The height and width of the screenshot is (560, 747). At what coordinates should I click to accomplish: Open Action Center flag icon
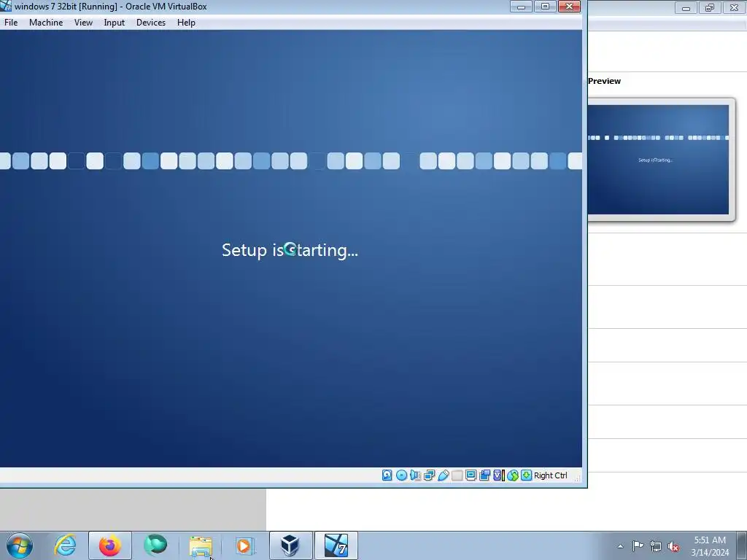638,546
